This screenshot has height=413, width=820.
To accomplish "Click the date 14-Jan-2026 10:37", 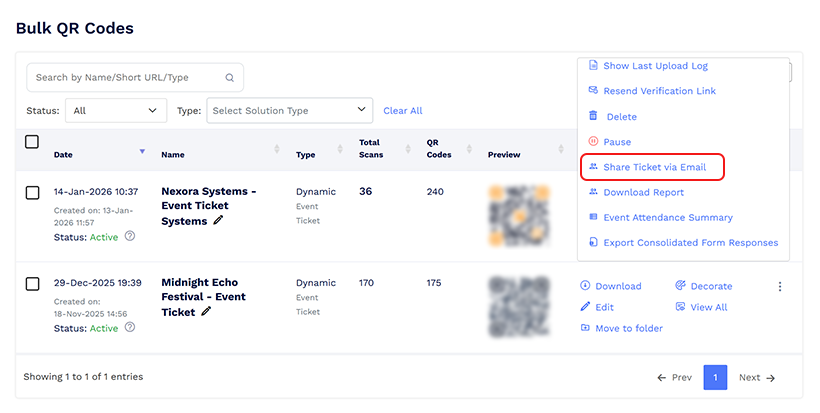I will pos(96,192).
